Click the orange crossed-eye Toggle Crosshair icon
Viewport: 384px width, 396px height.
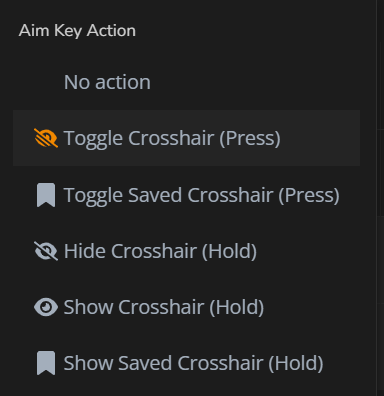coord(46,138)
